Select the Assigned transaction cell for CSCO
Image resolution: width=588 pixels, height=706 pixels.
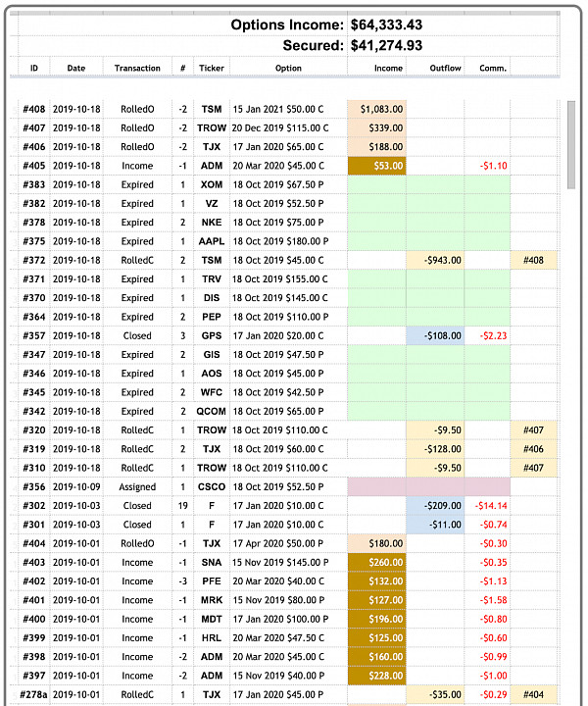[137, 487]
